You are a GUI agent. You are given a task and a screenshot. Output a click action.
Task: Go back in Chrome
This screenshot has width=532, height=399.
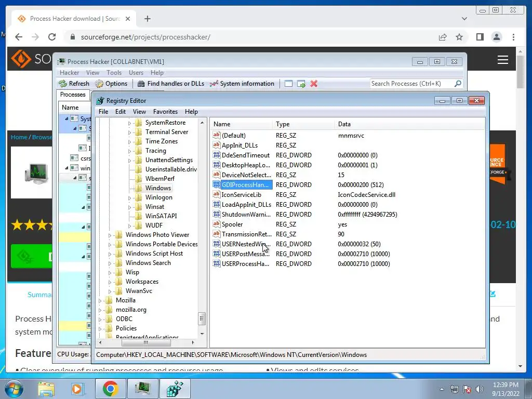[19, 37]
